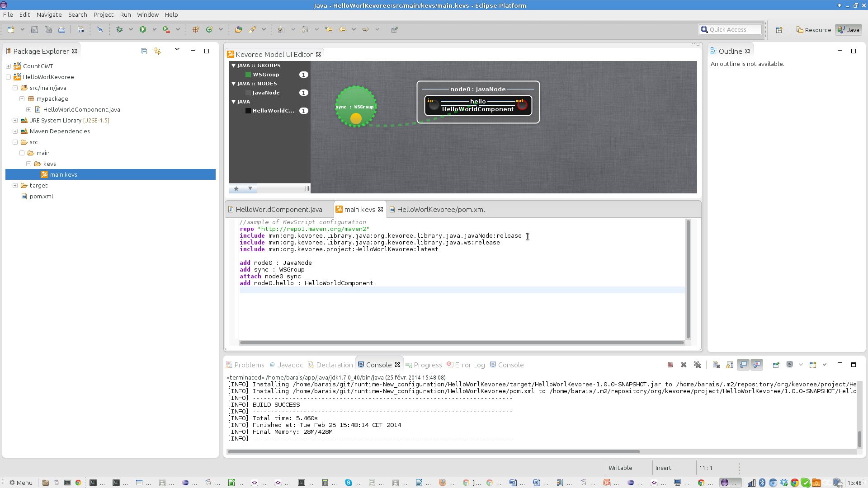Image resolution: width=868 pixels, height=488 pixels.
Task: Toggle Show Console on standard output change
Action: pyautogui.click(x=743, y=365)
